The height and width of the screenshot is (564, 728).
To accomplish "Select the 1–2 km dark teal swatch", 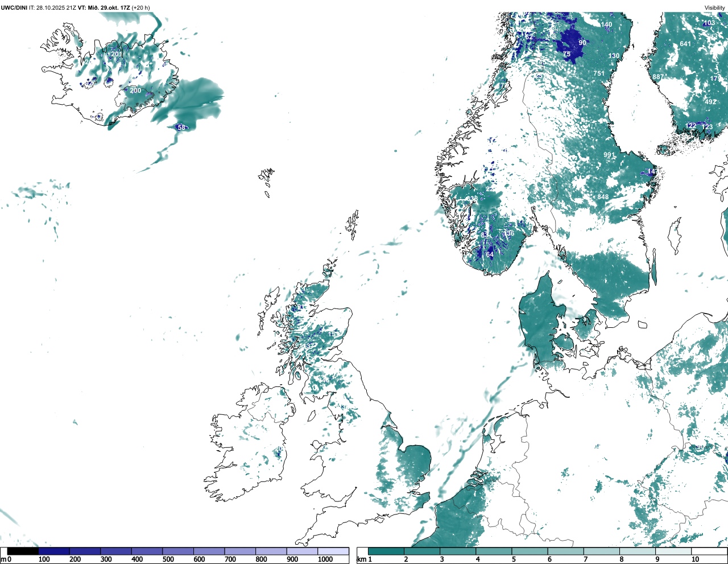I will (386, 551).
